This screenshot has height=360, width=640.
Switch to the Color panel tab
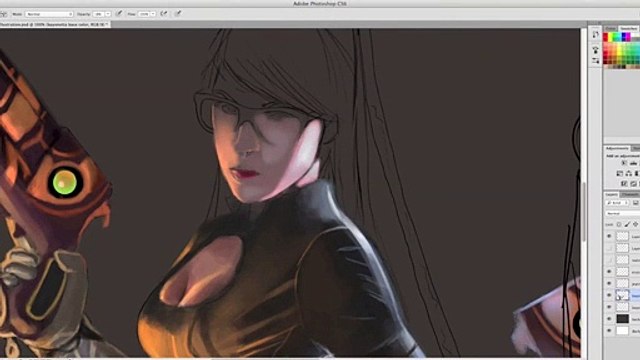coord(611,29)
